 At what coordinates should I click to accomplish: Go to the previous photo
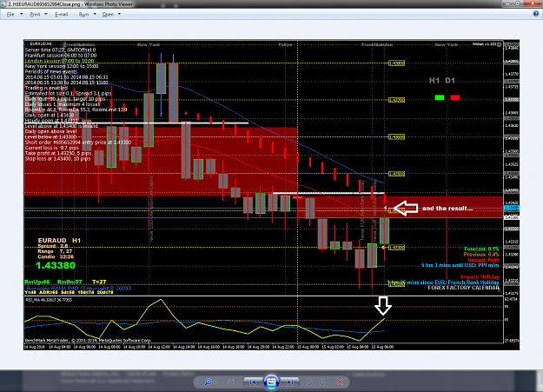tap(253, 382)
